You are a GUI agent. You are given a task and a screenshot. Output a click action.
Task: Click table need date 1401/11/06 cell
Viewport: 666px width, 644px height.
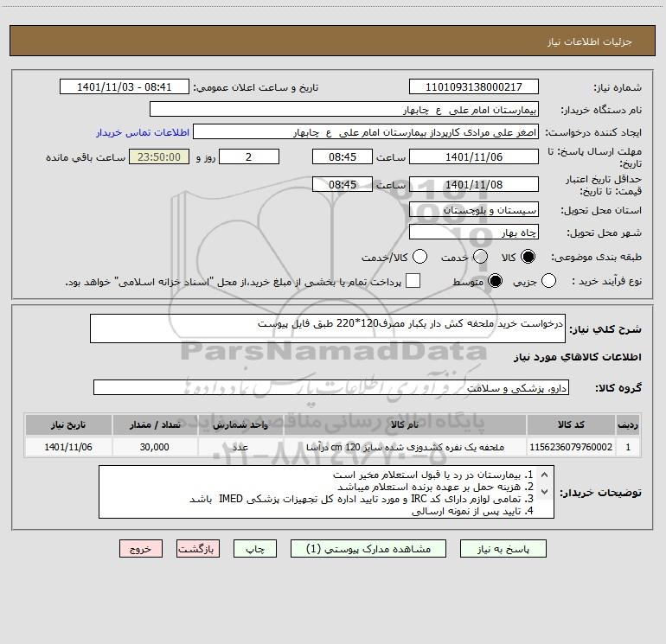68,447
